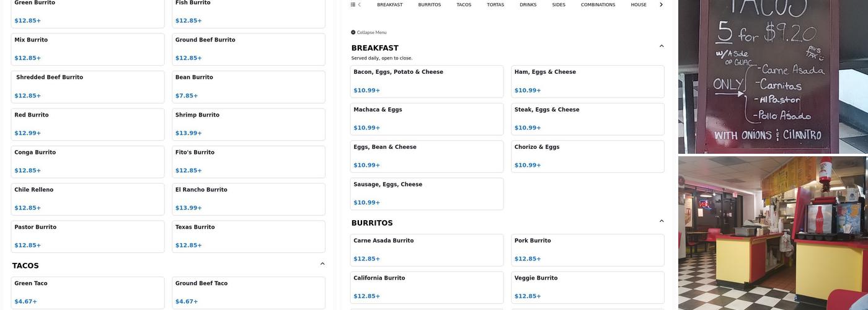Jump to the SIDES category tab

pyautogui.click(x=559, y=4)
